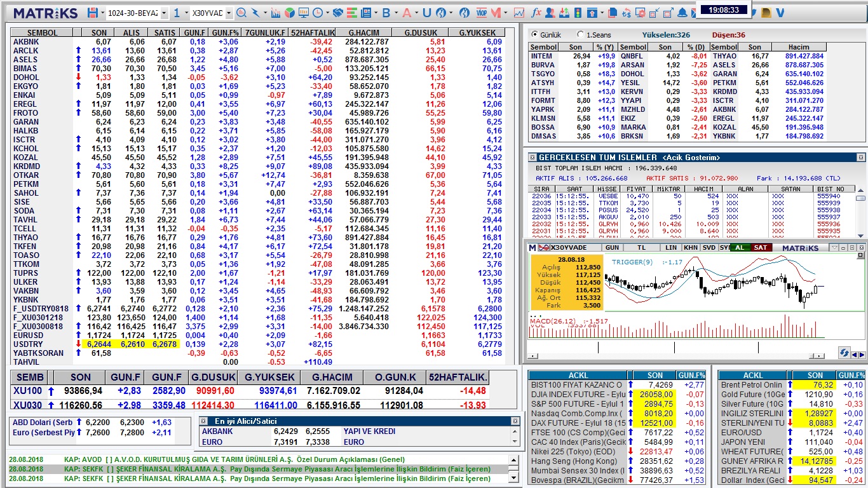
Task: Click the bell alarm icon
Action: click(682, 13)
